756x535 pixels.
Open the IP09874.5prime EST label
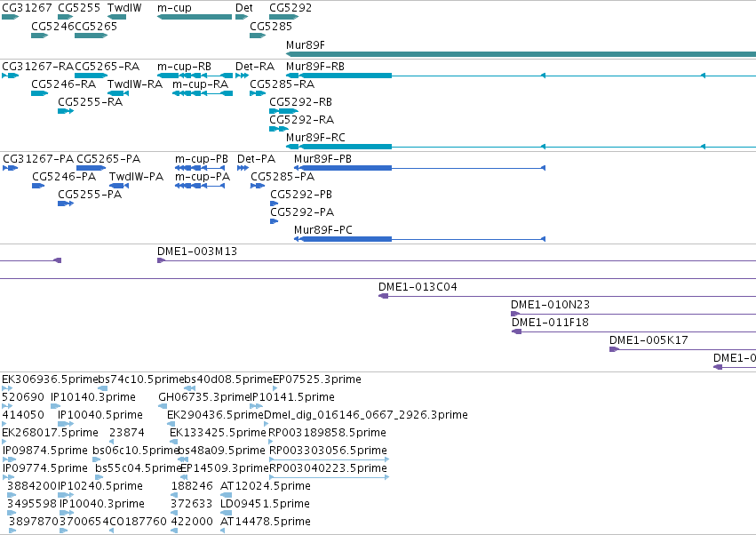tap(45, 451)
